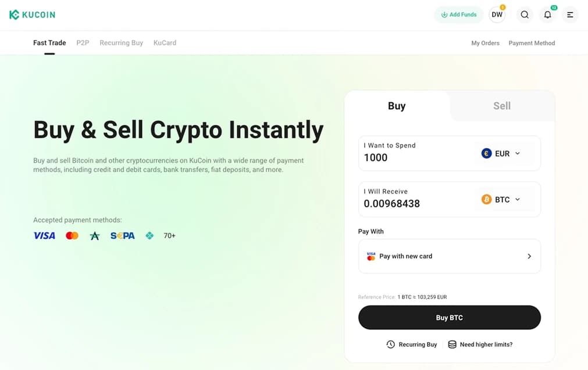The image size is (588, 370).
Task: Open My Orders page
Action: (x=485, y=42)
